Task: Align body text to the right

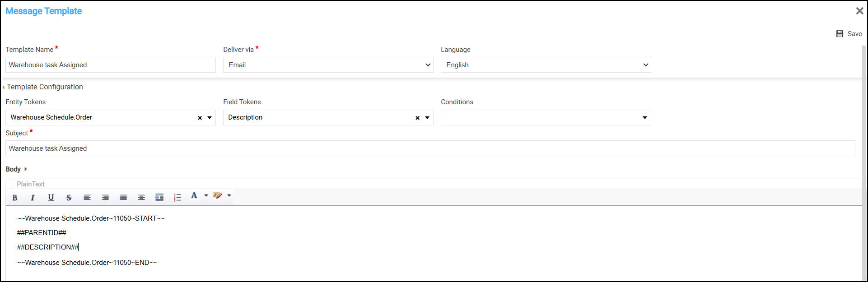Action: click(x=105, y=198)
